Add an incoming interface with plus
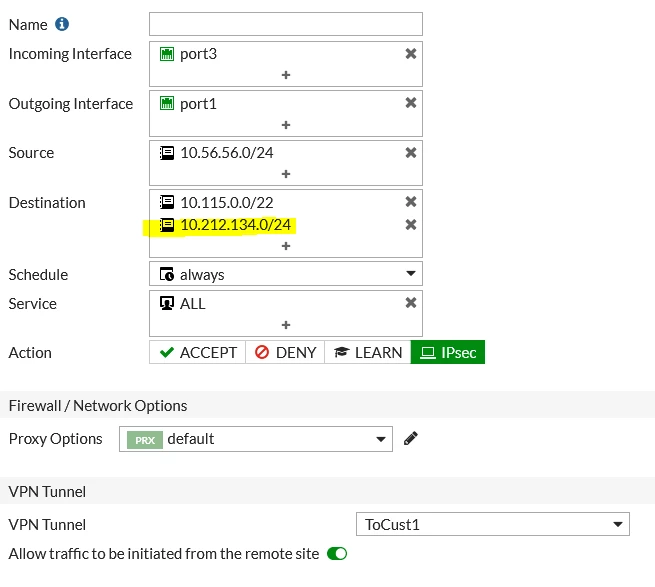655x587 pixels. (x=286, y=75)
